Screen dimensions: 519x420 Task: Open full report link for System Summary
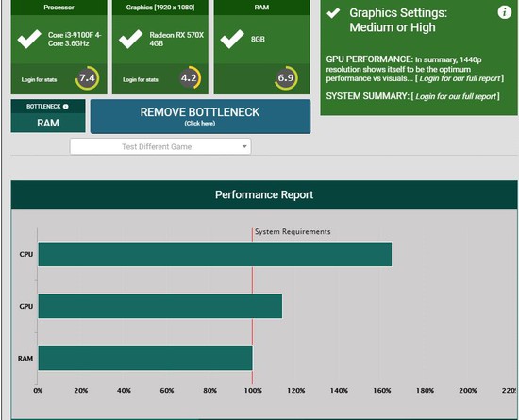coord(455,96)
